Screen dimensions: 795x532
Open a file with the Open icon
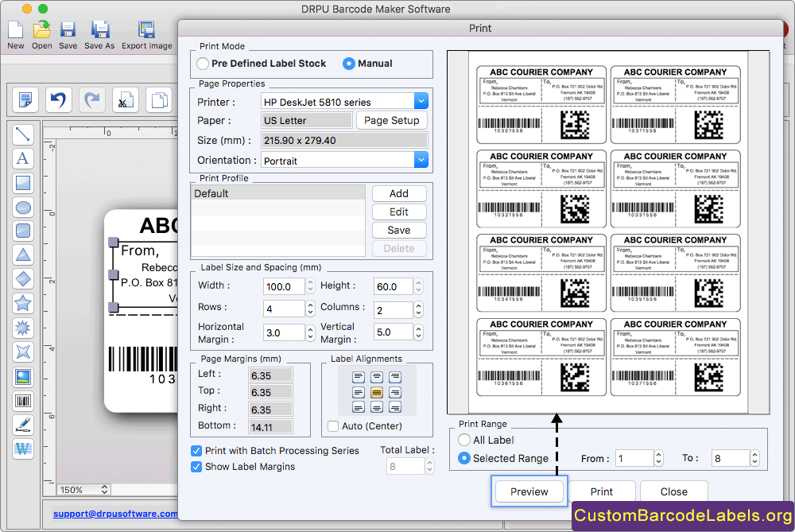coord(41,30)
